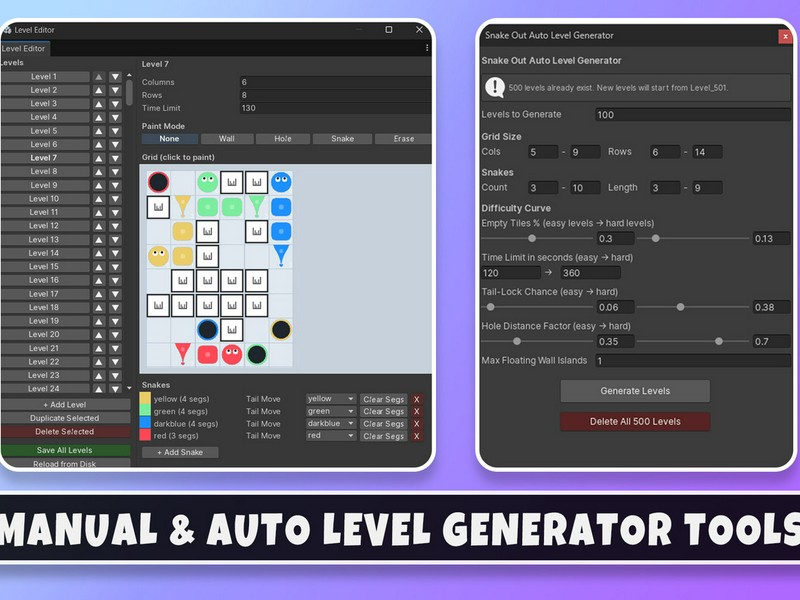
Task: Close the Snake Out Auto Level Generator
Action: tap(785, 36)
